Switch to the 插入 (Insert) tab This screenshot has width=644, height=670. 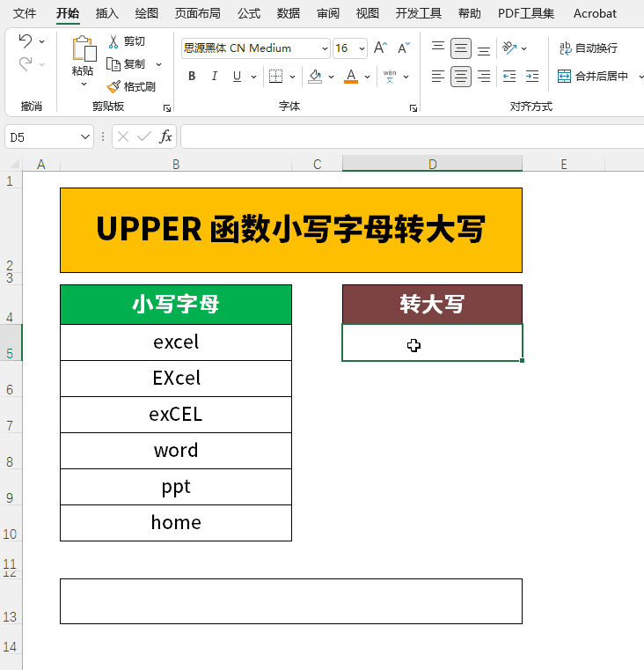tap(106, 14)
